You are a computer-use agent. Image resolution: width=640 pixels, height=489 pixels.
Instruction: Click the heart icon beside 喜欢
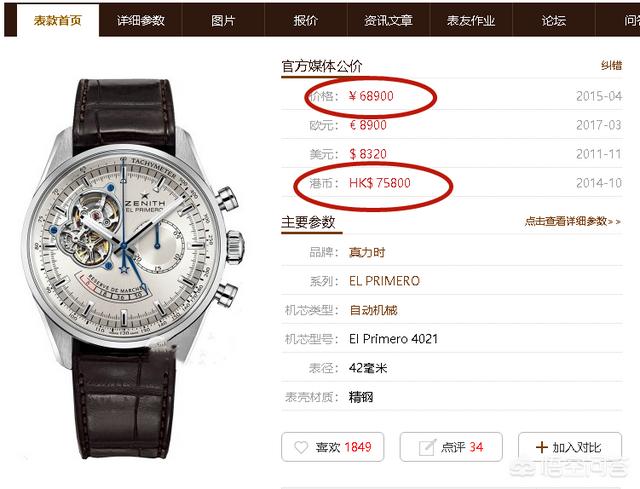click(301, 447)
